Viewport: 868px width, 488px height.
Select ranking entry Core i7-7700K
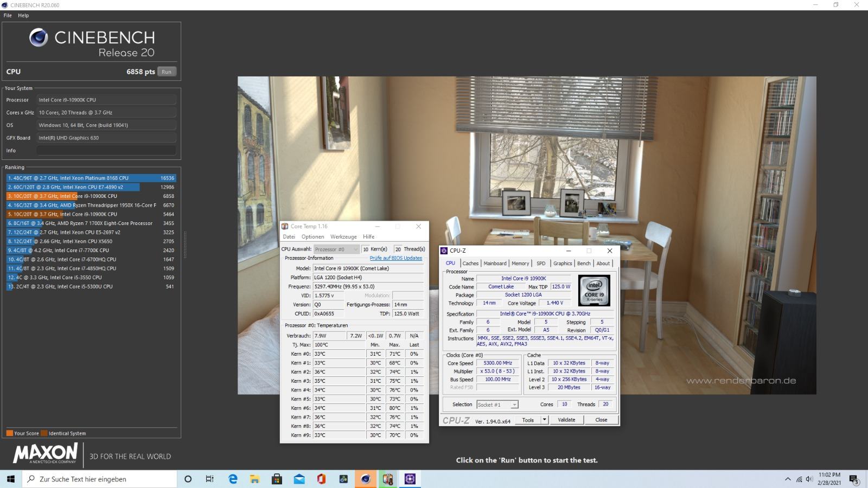pyautogui.click(x=91, y=250)
